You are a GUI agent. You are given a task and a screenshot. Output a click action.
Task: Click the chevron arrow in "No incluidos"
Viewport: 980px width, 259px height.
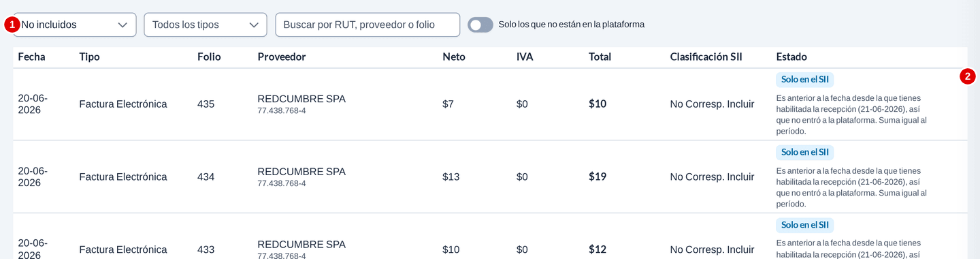pos(122,25)
